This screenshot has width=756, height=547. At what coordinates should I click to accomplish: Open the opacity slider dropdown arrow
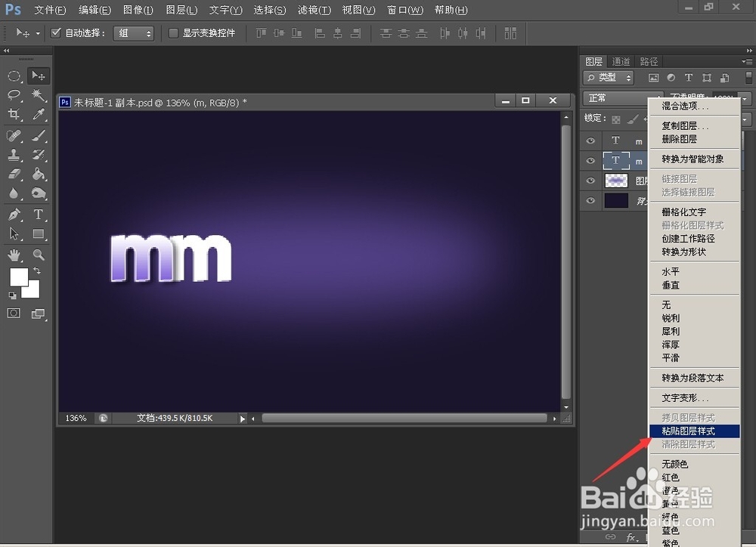click(x=745, y=99)
